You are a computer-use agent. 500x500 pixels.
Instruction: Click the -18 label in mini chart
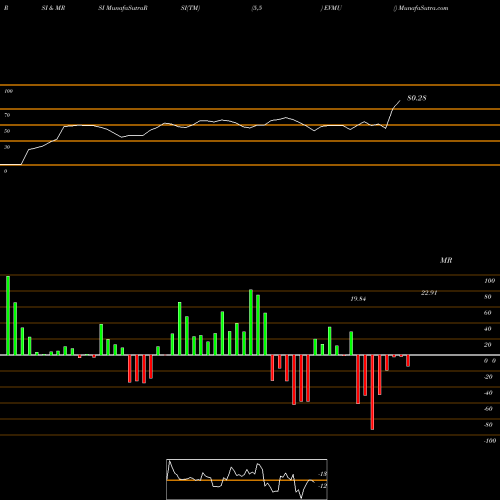pos(323,474)
